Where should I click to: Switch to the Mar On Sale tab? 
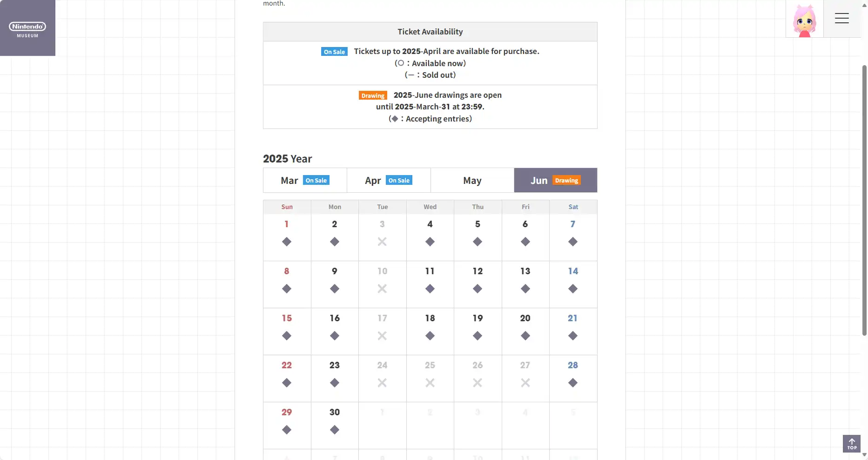305,180
